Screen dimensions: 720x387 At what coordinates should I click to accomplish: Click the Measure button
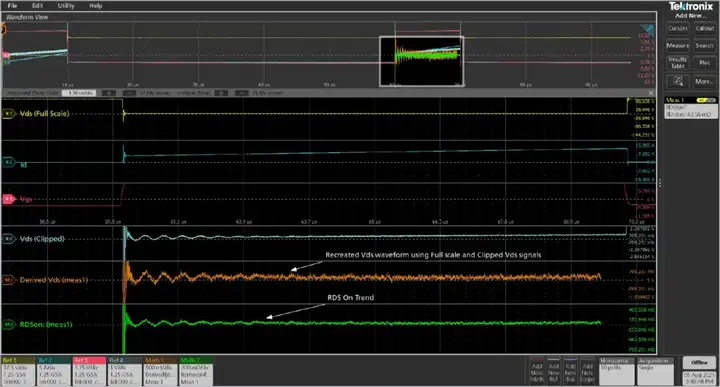(x=677, y=45)
